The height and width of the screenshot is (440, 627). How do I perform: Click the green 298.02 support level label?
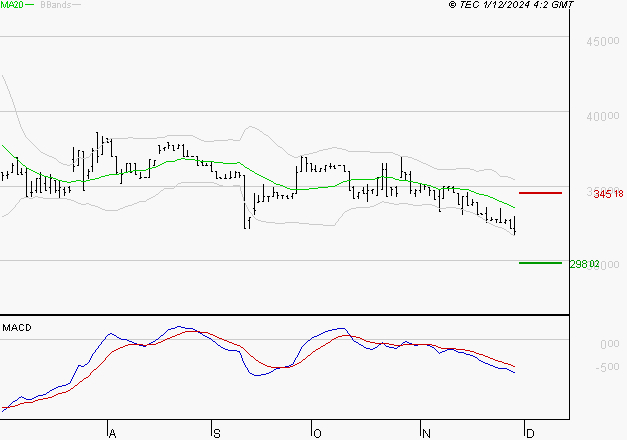pyautogui.click(x=584, y=264)
